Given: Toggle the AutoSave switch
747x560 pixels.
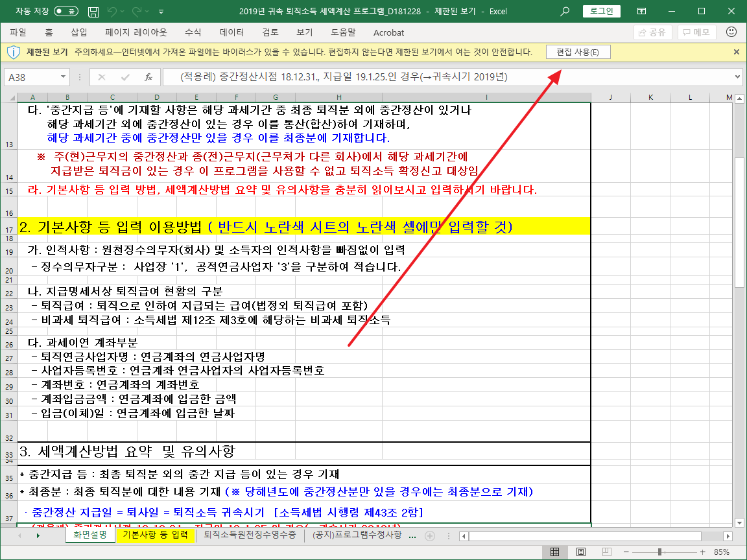Looking at the screenshot, I should click(x=65, y=11).
